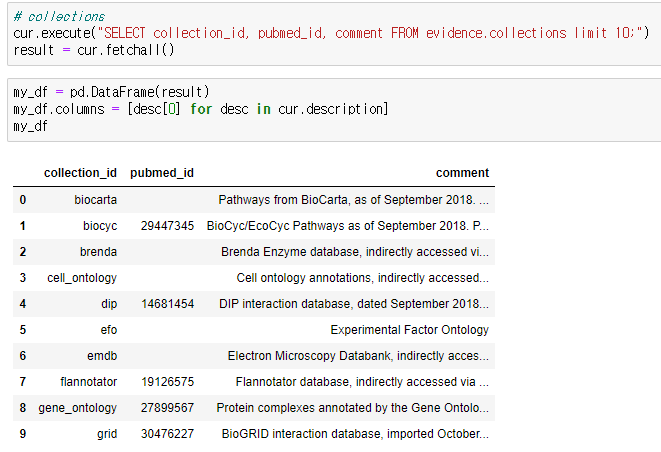Click row index 5
The height and width of the screenshot is (452, 661).
coord(23,330)
